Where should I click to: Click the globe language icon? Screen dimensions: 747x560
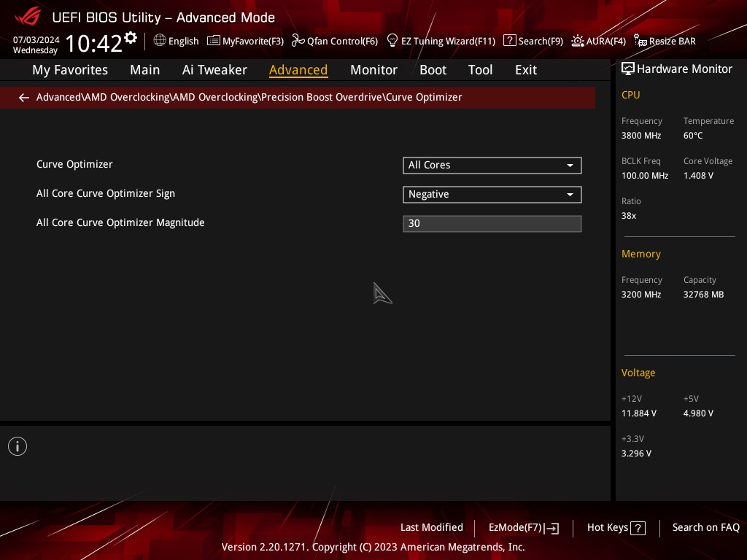click(x=160, y=40)
